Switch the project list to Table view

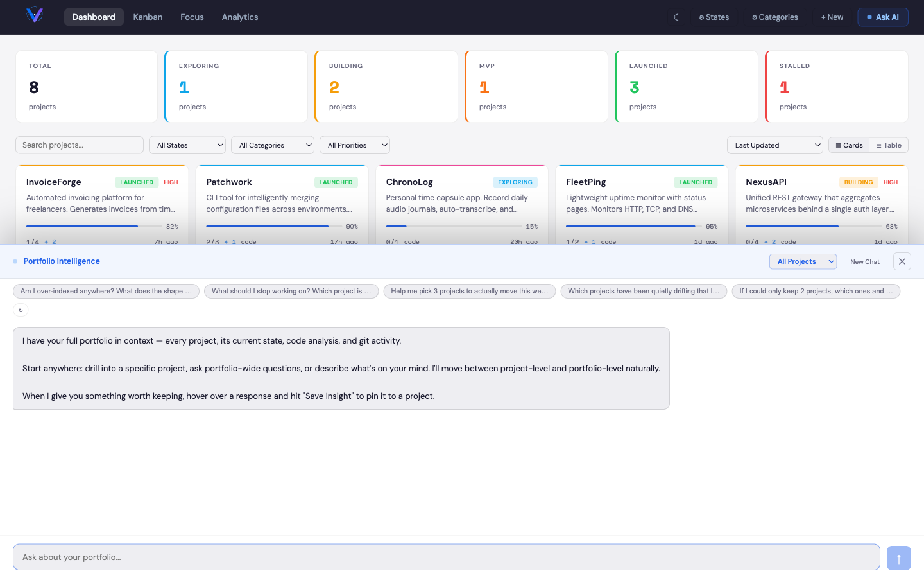pyautogui.click(x=888, y=145)
